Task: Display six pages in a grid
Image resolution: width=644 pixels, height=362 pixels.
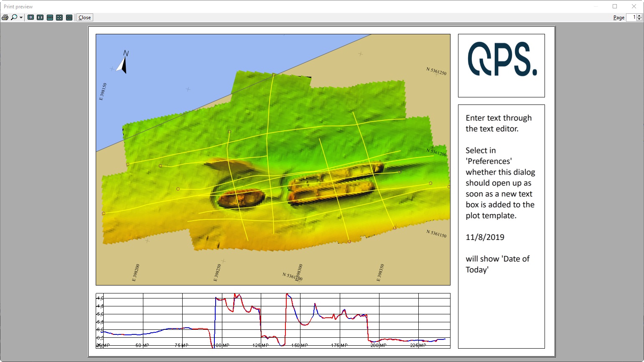Action: [x=69, y=17]
